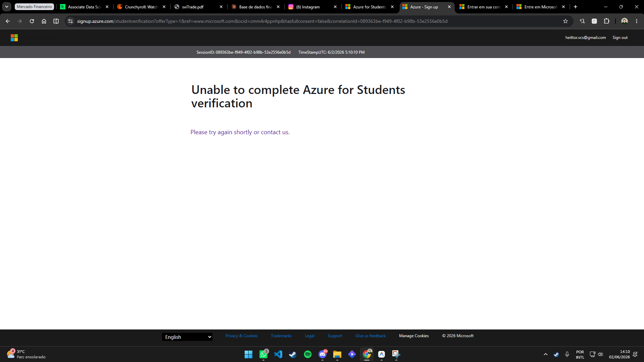Open the tab search dropdown arrow
The image size is (644, 362).
click(x=7, y=7)
